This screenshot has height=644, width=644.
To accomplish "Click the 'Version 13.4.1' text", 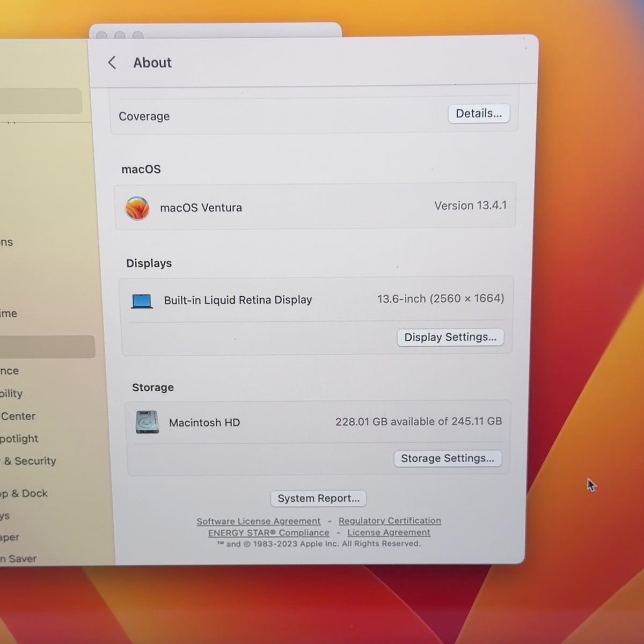I will pyautogui.click(x=470, y=206).
